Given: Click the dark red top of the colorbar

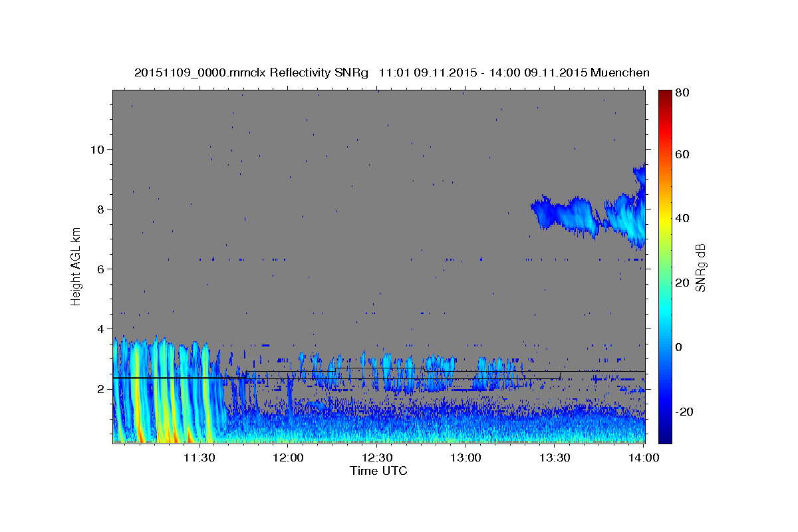Looking at the screenshot, I should 665,95.
